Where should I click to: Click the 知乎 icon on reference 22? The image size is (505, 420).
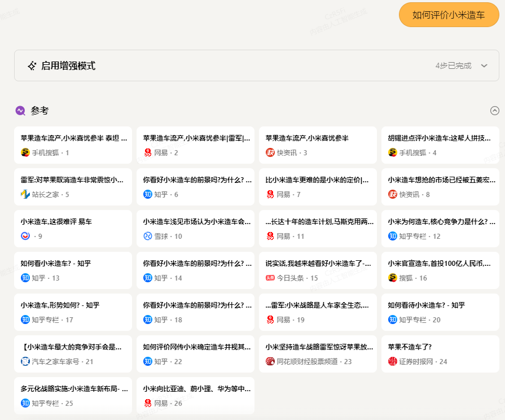pyautogui.click(x=147, y=362)
